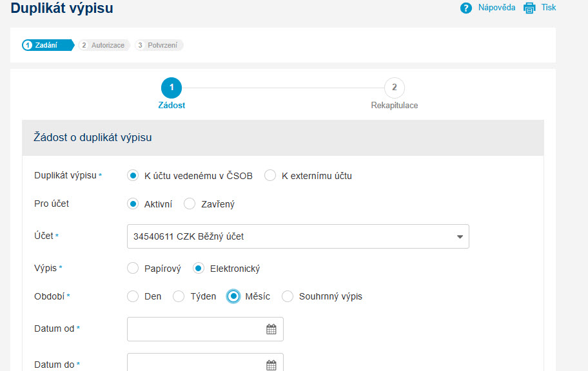Click the Zadání step tab
This screenshot has width=588, height=371.
48,45
